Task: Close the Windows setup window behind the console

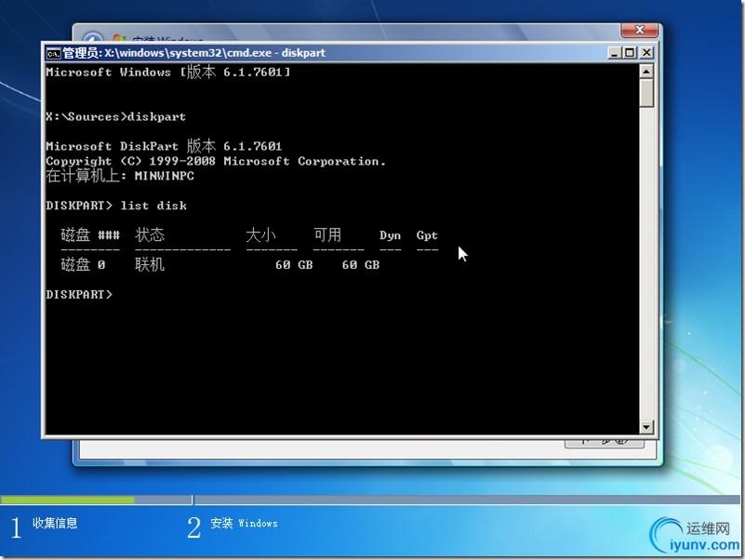Action: [639, 30]
